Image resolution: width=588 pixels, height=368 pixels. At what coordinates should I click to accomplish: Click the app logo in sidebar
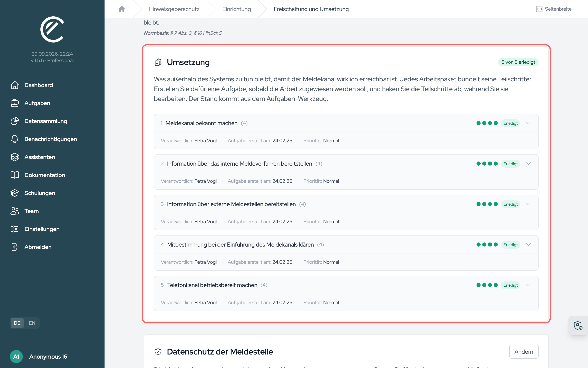coord(52,29)
